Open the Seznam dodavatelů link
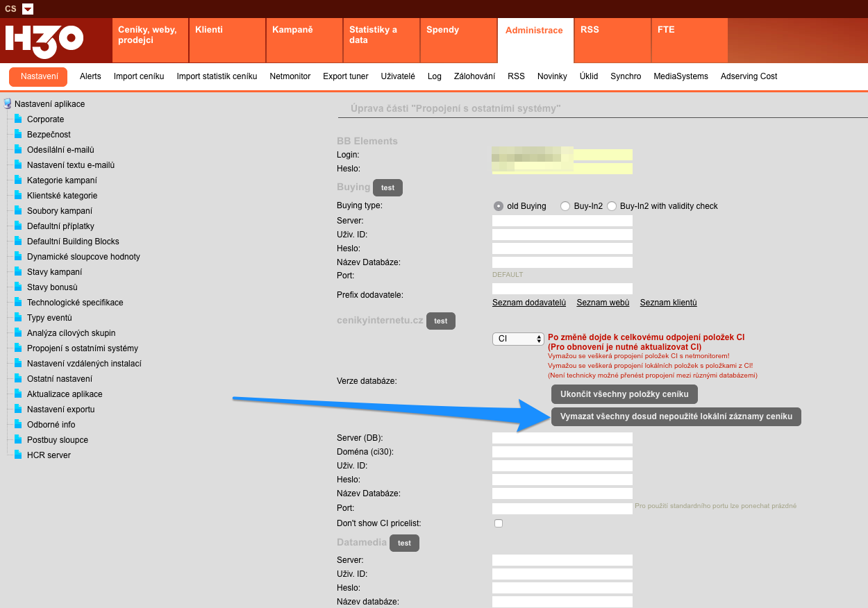 pyautogui.click(x=528, y=303)
